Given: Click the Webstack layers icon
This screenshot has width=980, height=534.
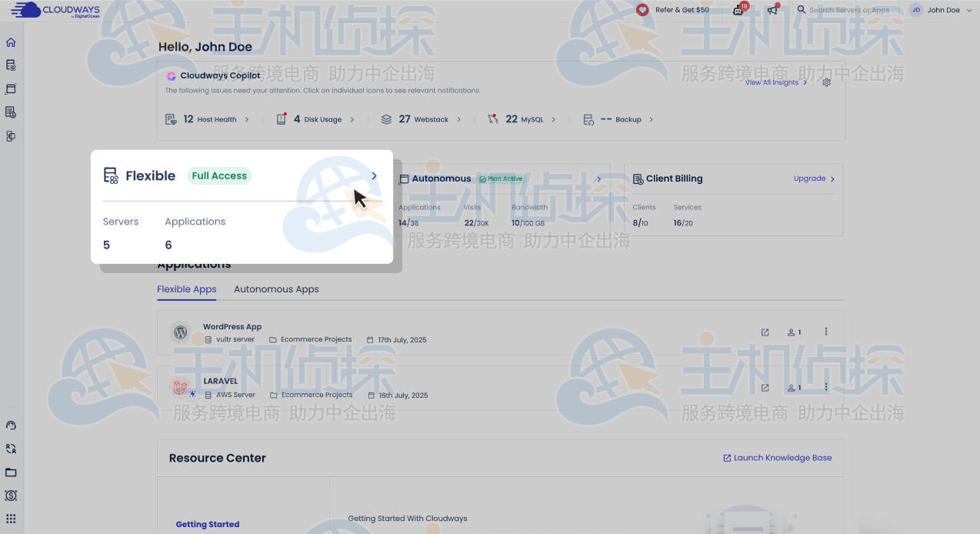Looking at the screenshot, I should 386,119.
